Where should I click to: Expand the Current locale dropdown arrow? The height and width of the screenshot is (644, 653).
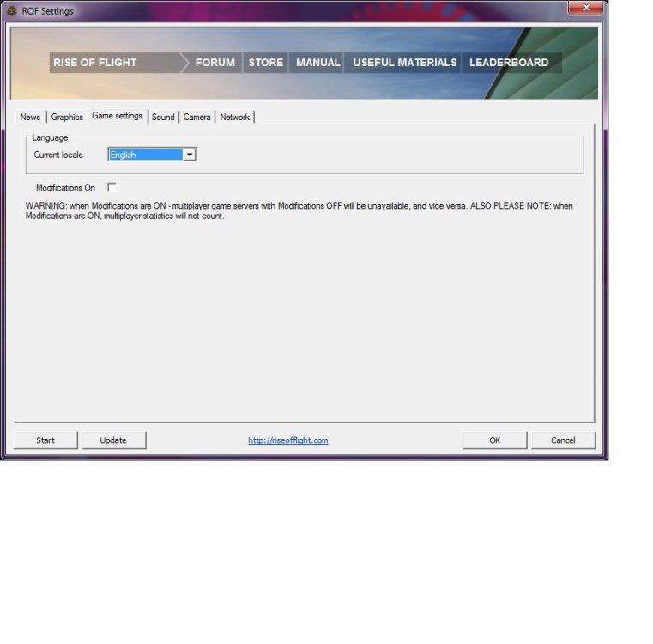(189, 155)
